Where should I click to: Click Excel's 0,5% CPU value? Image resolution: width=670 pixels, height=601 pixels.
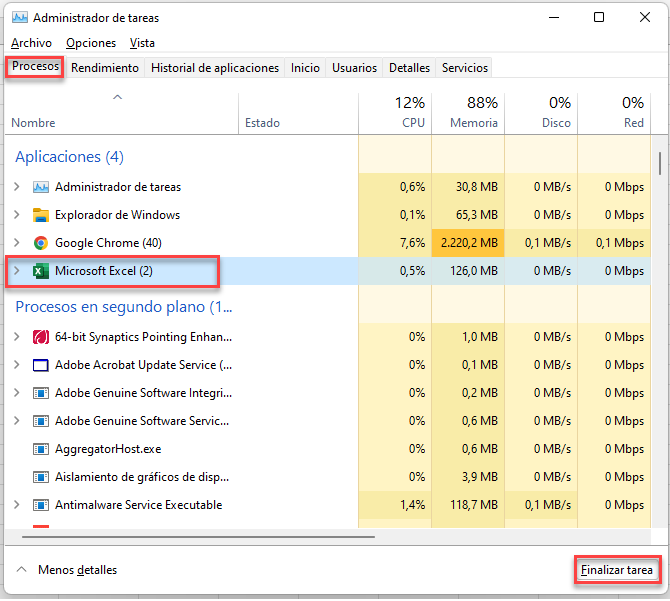point(412,271)
